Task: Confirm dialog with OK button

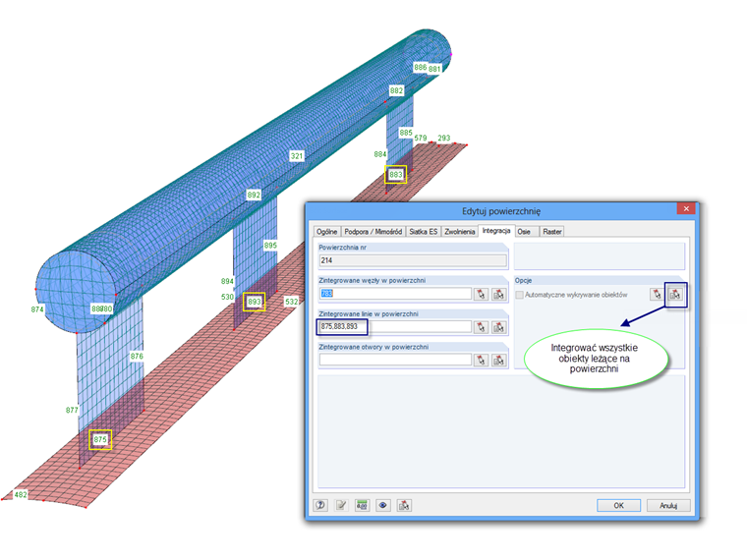Action: (x=618, y=505)
